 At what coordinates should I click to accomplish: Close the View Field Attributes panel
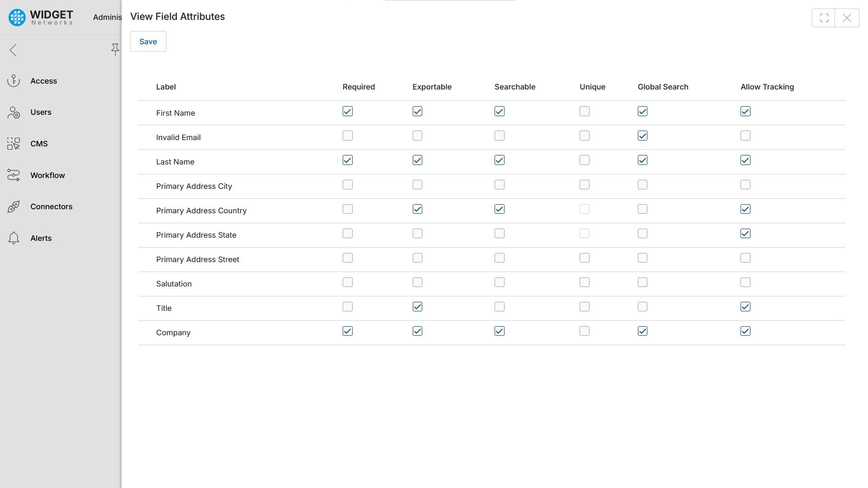click(847, 18)
